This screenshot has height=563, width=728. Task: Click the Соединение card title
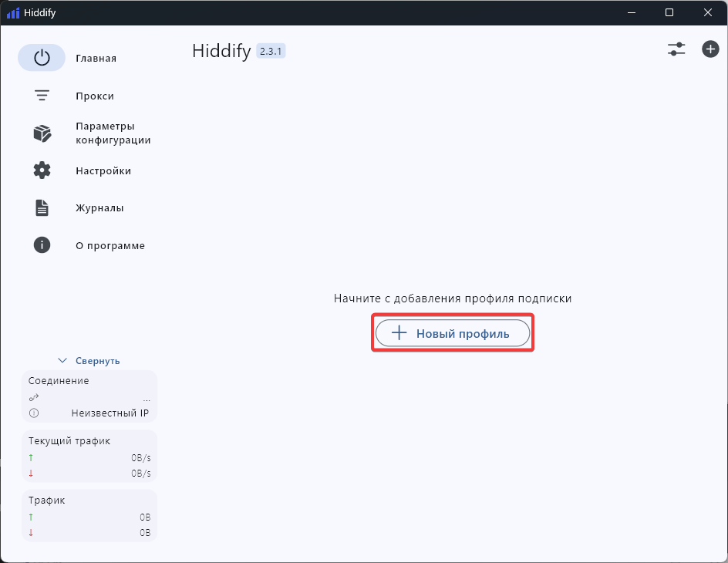tap(59, 380)
